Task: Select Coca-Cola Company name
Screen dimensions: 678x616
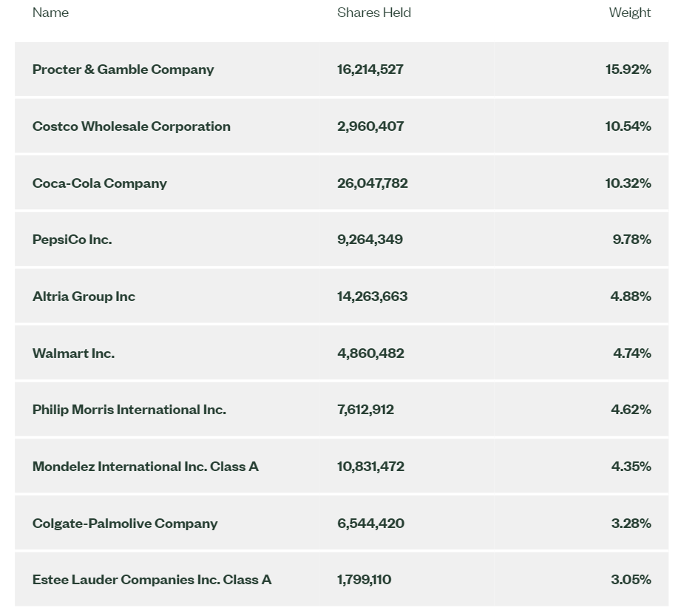Action: tap(100, 183)
